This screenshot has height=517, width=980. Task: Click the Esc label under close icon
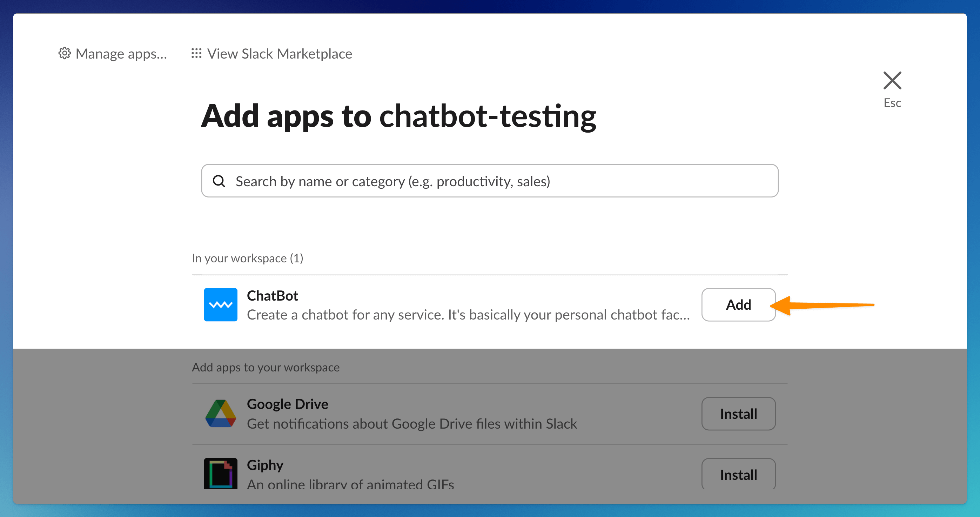tap(892, 103)
